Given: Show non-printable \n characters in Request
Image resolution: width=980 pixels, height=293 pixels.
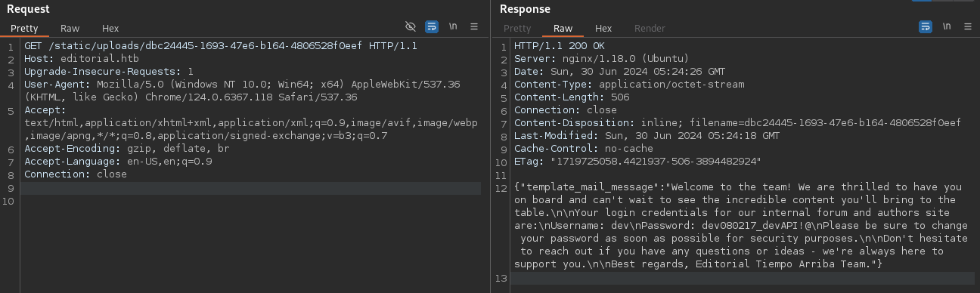Looking at the screenshot, I should 453,26.
